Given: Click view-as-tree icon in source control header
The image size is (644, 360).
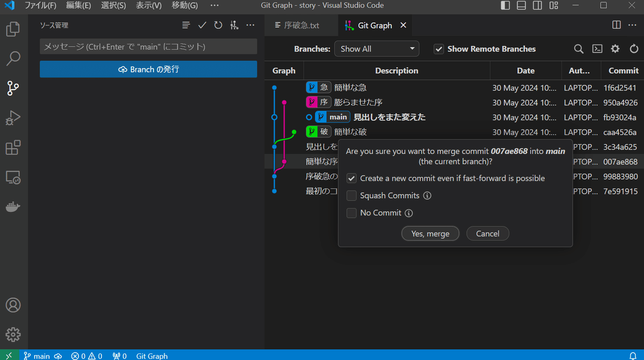Looking at the screenshot, I should (186, 25).
